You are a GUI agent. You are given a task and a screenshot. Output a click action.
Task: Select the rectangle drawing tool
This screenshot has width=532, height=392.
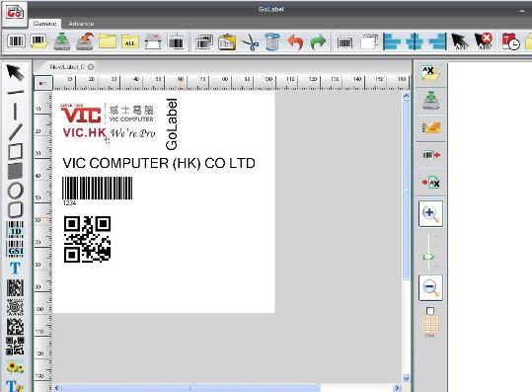[x=15, y=151]
